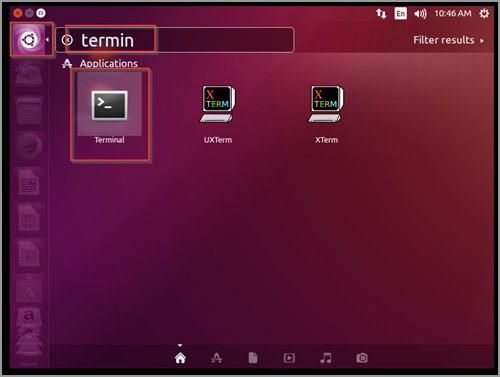Open the network indicator menu
500x377 pixels.
[x=381, y=13]
